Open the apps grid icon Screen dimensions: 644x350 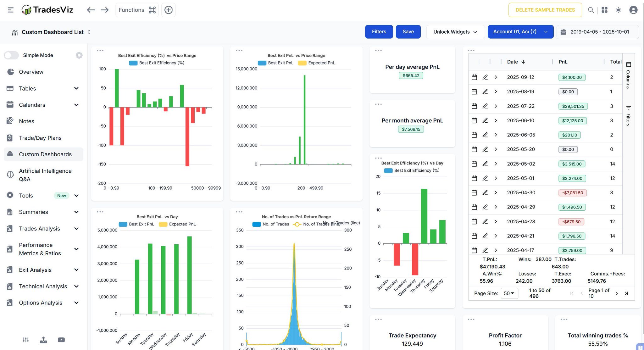pyautogui.click(x=604, y=10)
